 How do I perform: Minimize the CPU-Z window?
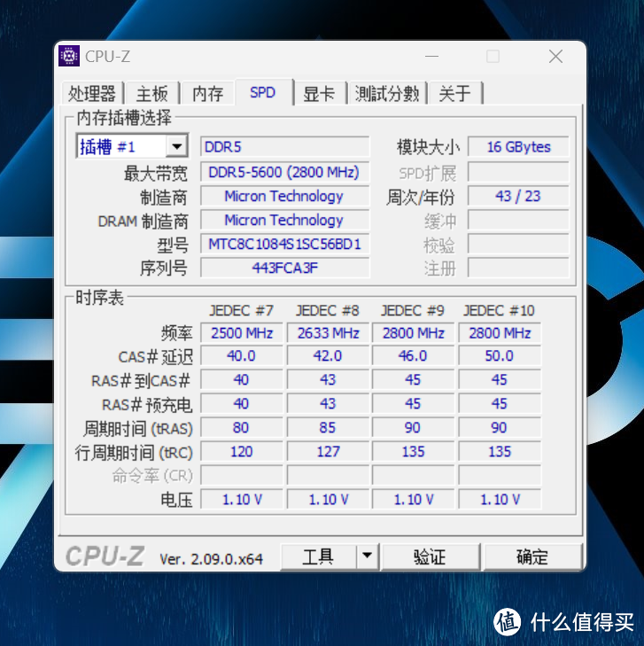tap(432, 56)
